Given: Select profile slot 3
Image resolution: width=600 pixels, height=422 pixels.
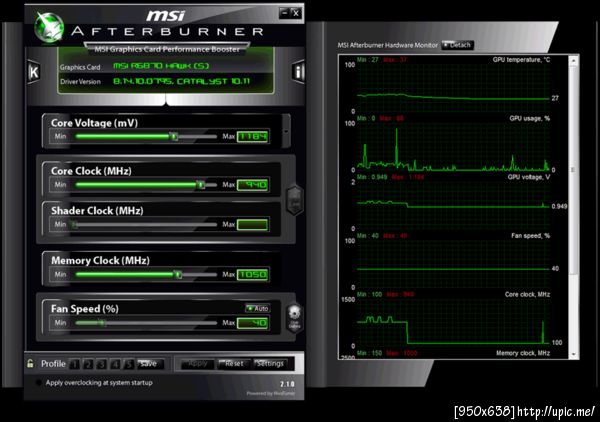Looking at the screenshot, I should (102, 364).
